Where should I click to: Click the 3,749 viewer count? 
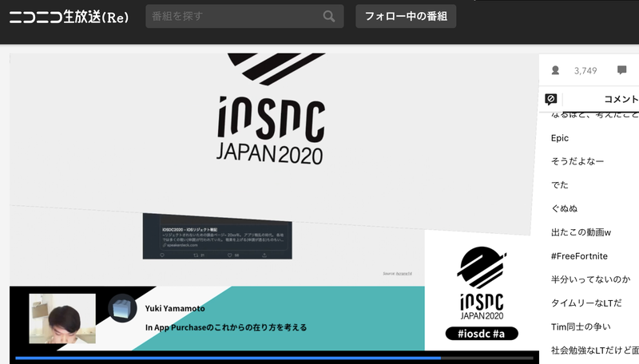point(585,71)
